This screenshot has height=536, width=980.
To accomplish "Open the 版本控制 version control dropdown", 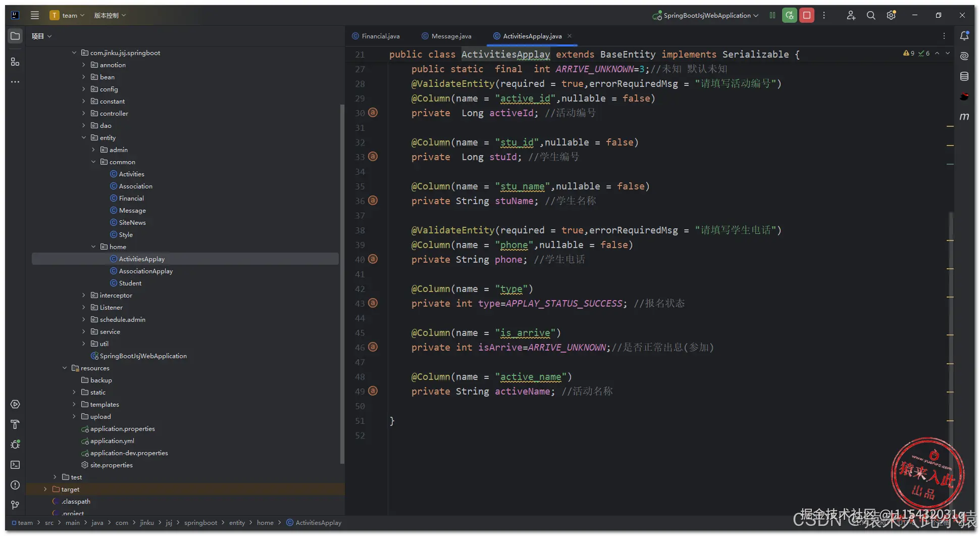I will (x=110, y=15).
